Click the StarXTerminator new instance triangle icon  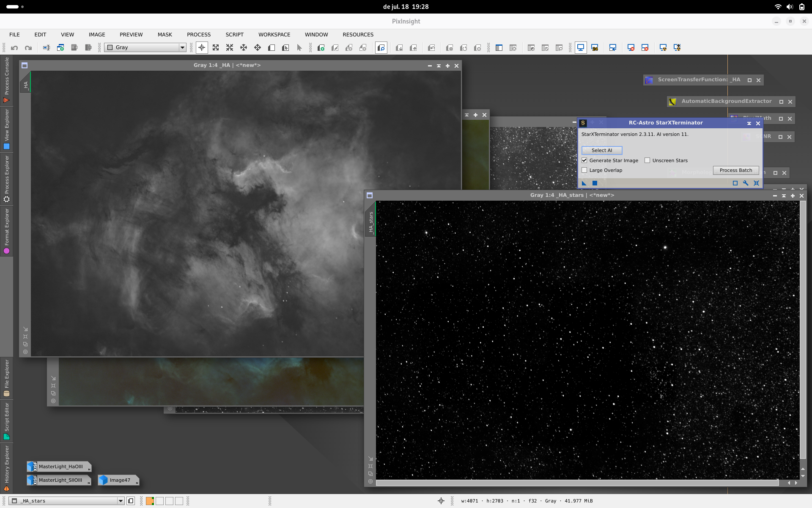(x=584, y=183)
